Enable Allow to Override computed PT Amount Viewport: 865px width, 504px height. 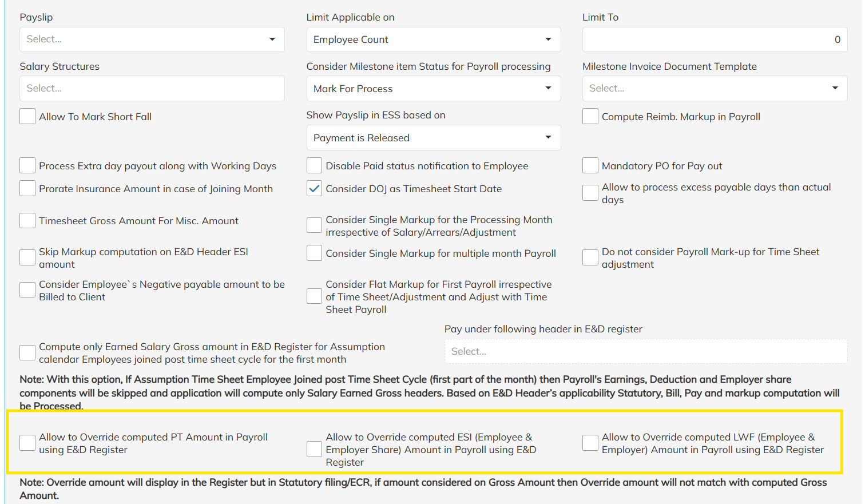click(27, 443)
